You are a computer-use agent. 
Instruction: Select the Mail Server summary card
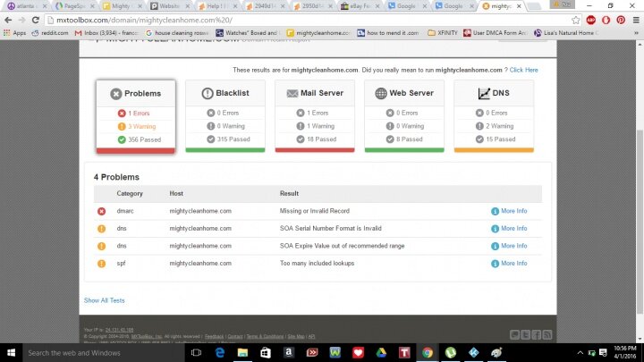(x=315, y=116)
